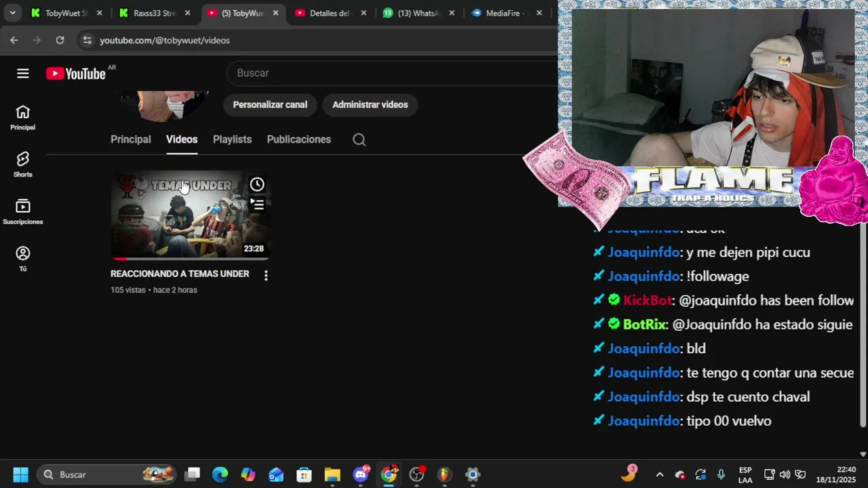Open Outlook from taskbar

[276, 474]
